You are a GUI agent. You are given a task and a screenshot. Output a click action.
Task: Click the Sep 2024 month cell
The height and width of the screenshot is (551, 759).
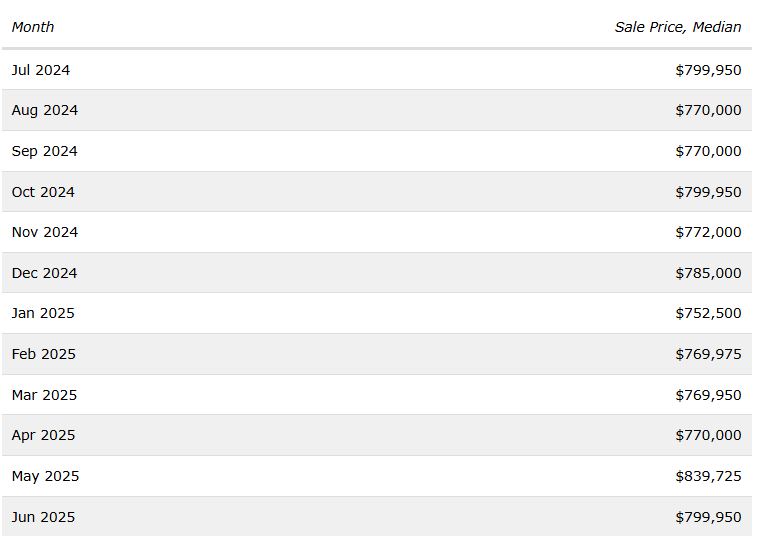coord(45,151)
